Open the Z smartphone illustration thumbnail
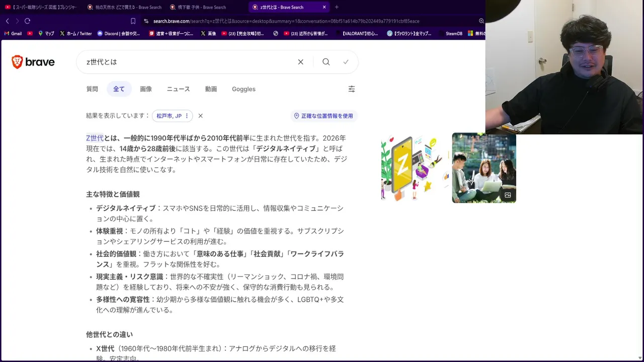Viewport: 644px width, 362px height. (415, 168)
